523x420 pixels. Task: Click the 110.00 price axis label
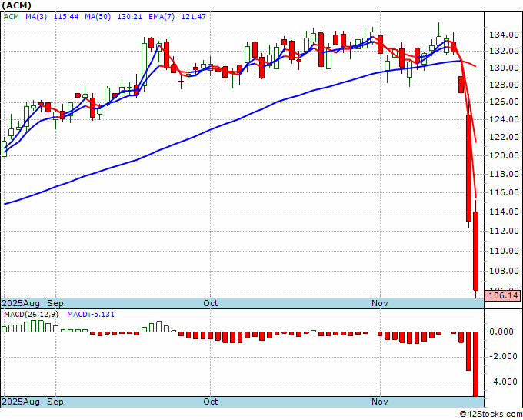click(x=504, y=251)
